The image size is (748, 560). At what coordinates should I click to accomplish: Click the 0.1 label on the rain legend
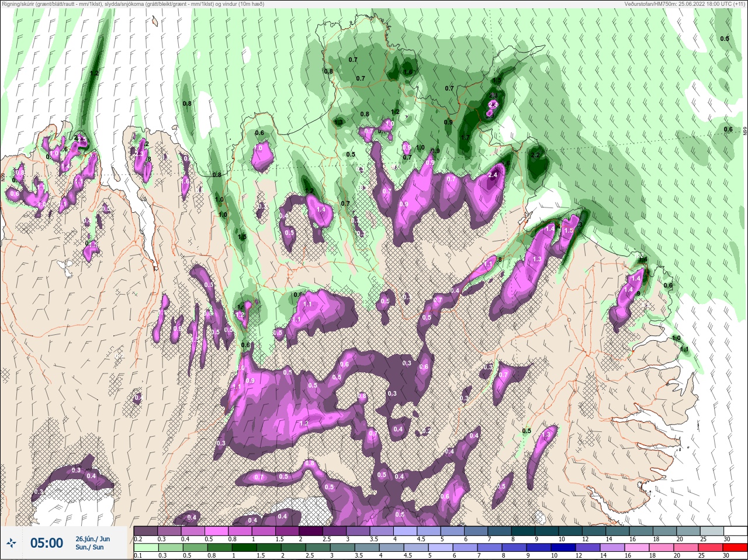pyautogui.click(x=138, y=555)
